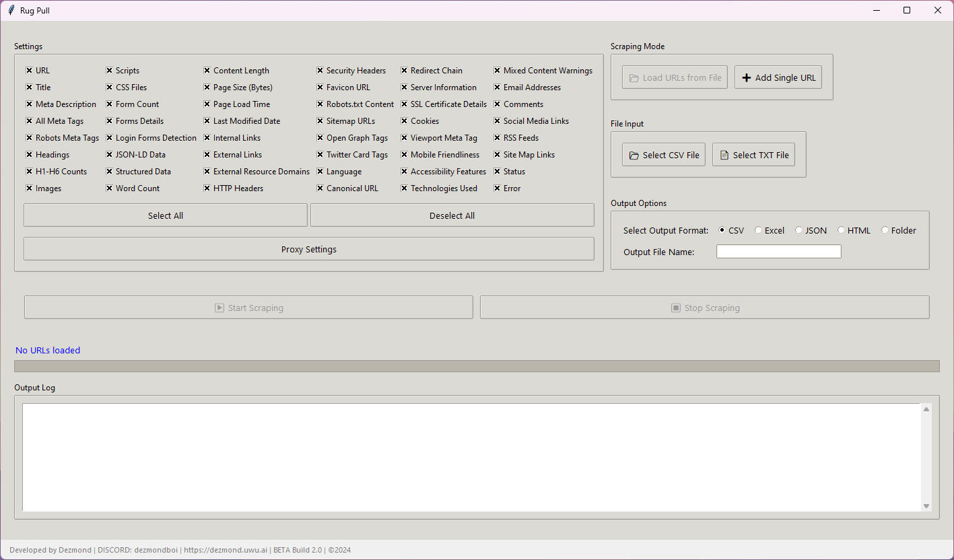
Task: Click the folder icon on Select CSV File
Action: [x=634, y=155]
